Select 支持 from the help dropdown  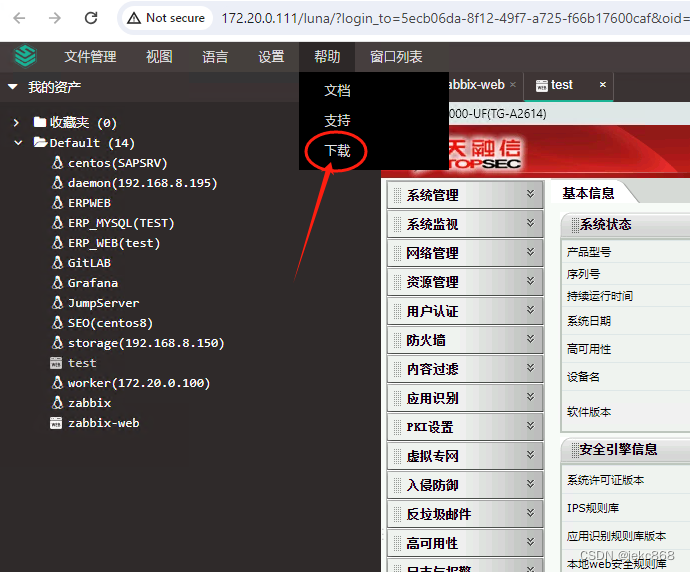[x=337, y=120]
